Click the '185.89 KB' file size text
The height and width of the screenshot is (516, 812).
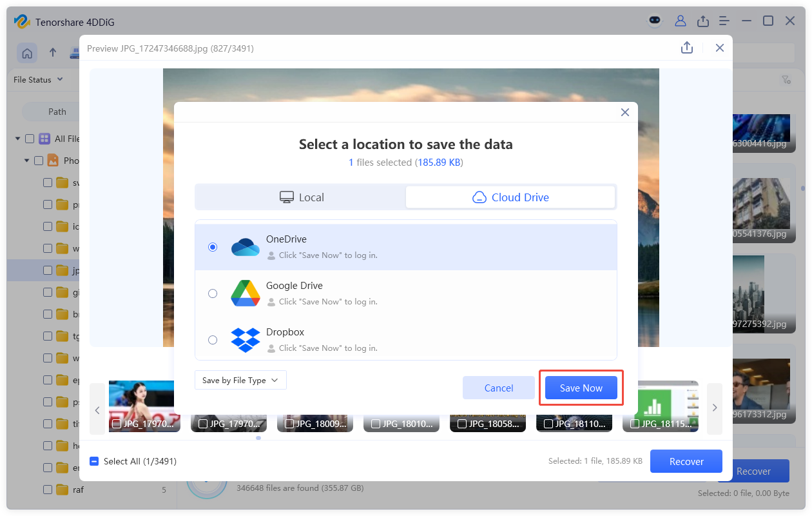(438, 163)
